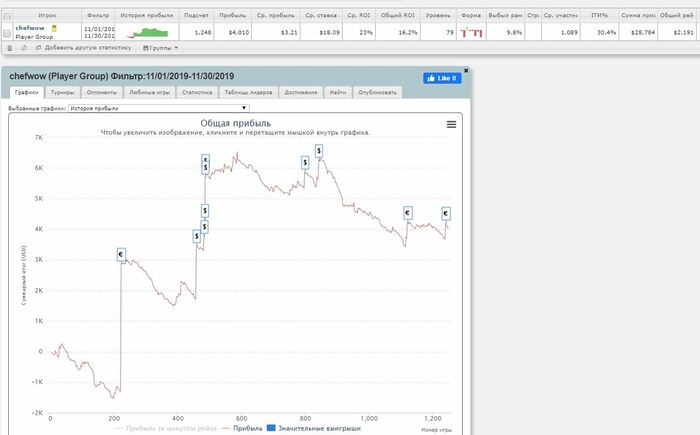Switch to the Турниры tab
Image resolution: width=700 pixels, height=435 pixels.
point(62,92)
